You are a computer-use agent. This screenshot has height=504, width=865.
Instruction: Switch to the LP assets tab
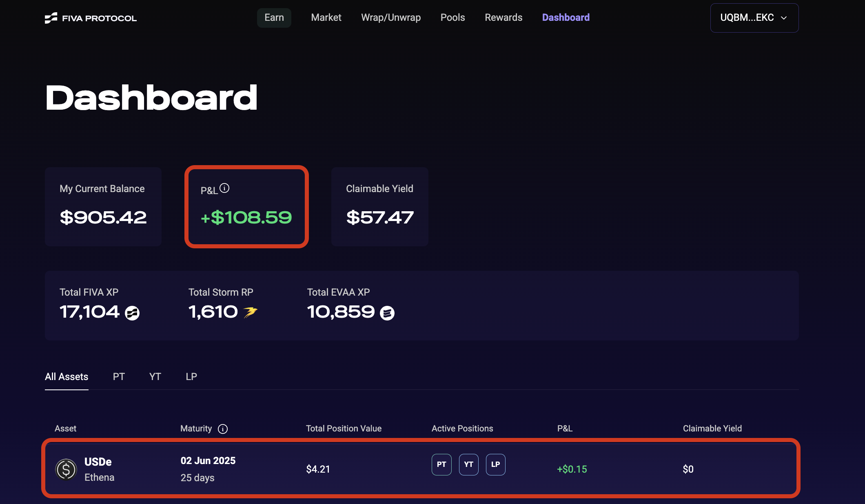191,376
